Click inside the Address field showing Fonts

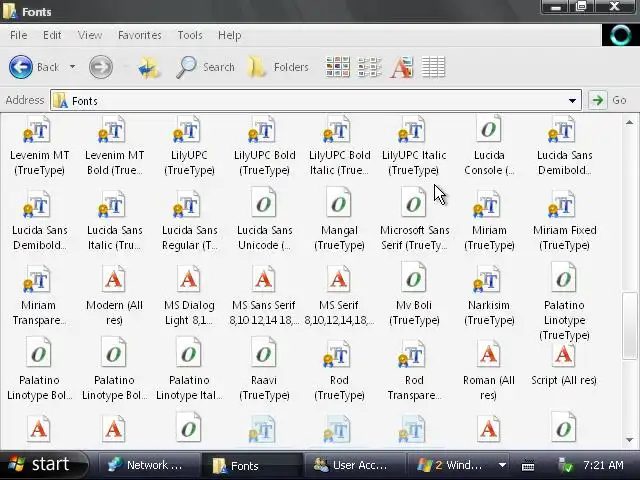click(x=316, y=100)
